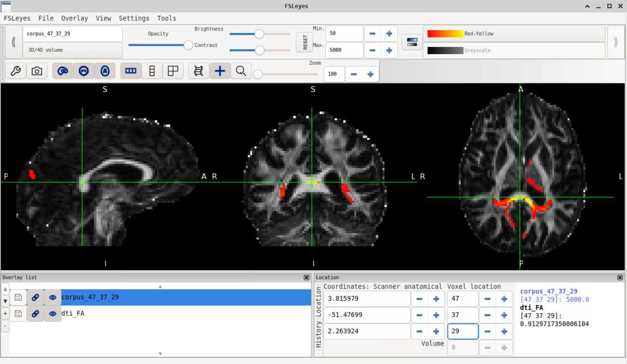Open the Overlay menu
This screenshot has width=627, height=364.
coord(74,18)
